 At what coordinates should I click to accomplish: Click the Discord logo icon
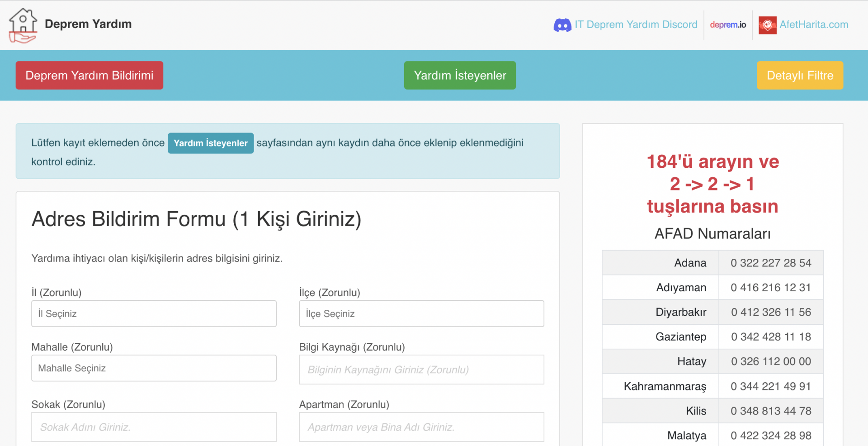562,25
